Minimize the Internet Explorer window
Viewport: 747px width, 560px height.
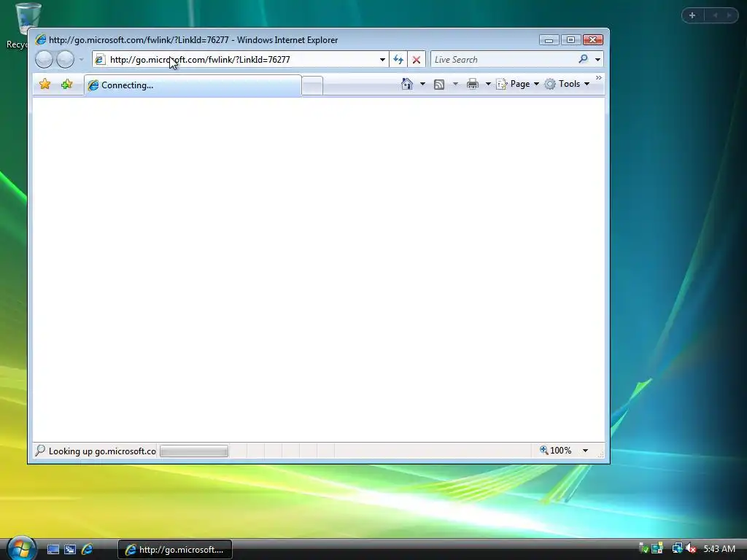tap(549, 40)
